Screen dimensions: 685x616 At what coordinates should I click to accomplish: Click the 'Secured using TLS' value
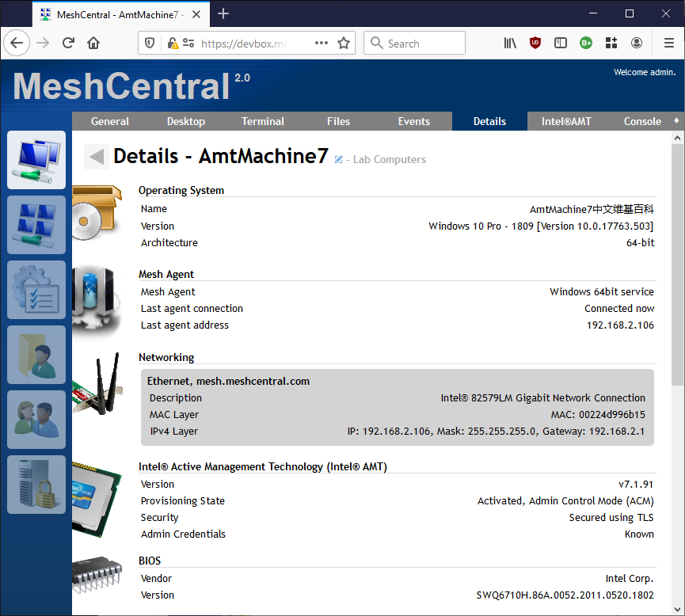(611, 517)
